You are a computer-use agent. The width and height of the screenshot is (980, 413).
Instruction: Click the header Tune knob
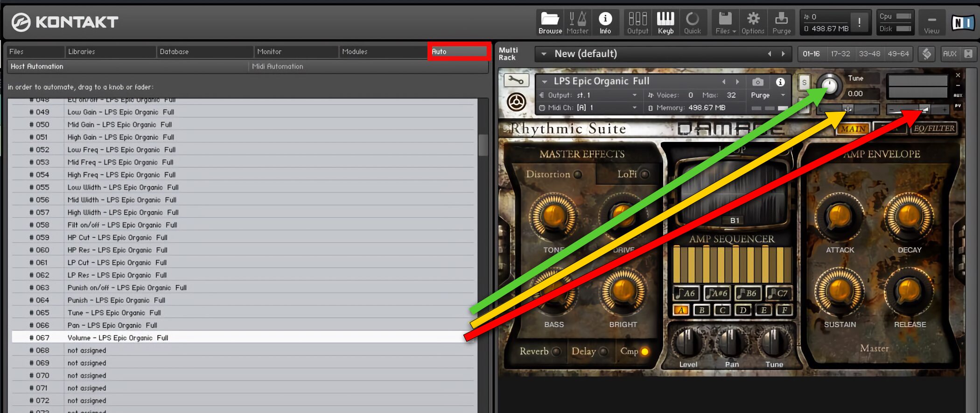829,86
